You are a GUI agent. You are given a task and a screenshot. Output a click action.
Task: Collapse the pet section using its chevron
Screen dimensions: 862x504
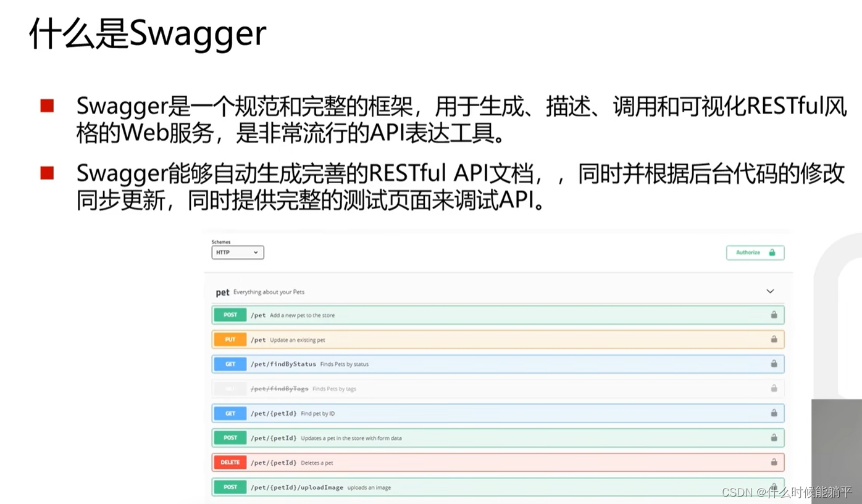point(769,291)
